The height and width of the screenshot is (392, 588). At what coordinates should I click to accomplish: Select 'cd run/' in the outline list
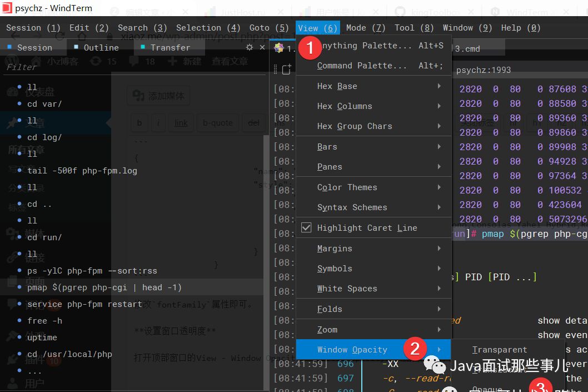[x=44, y=237]
